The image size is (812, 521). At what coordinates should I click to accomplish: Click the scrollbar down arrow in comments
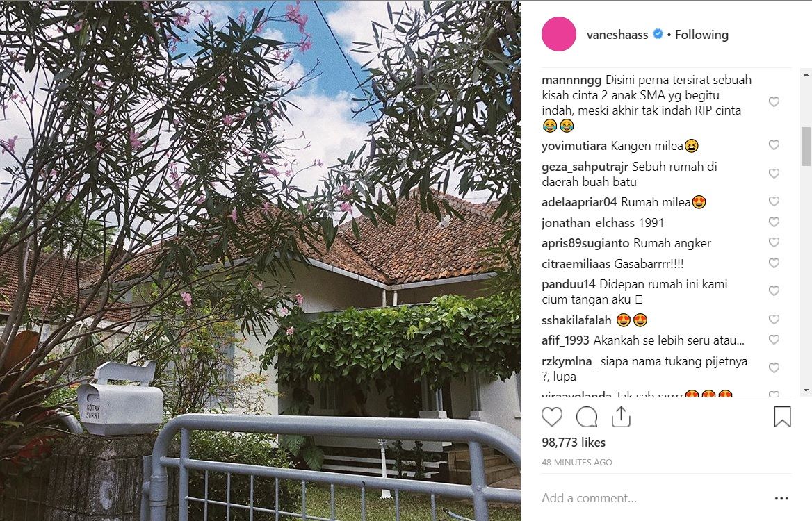(806, 390)
